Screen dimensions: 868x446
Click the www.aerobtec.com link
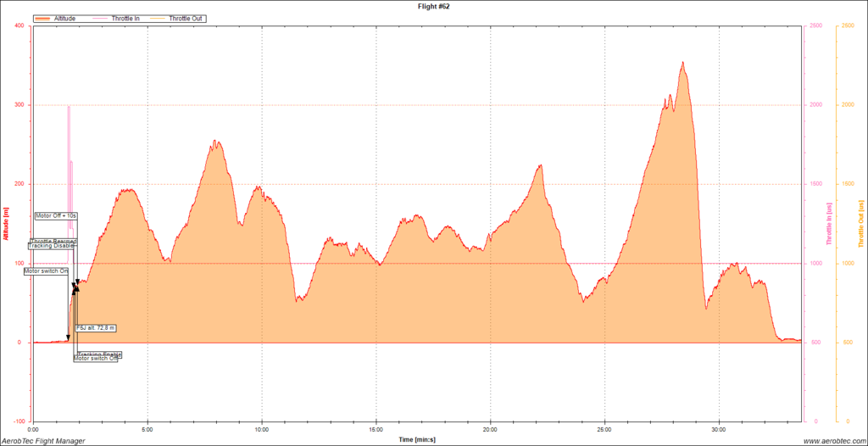tap(832, 441)
